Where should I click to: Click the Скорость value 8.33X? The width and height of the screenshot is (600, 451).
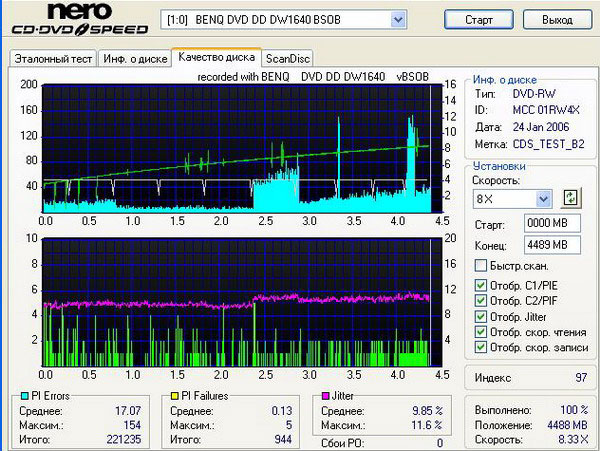pos(573,440)
